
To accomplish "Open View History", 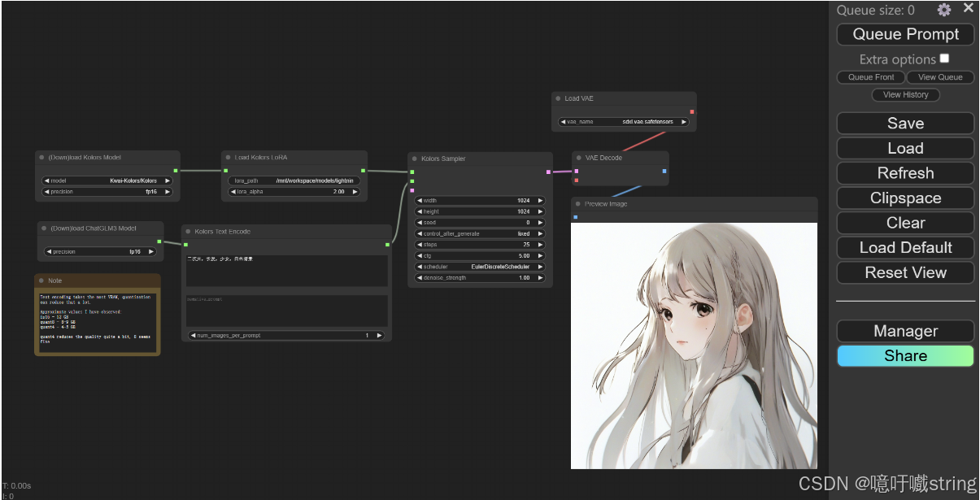I will click(905, 94).
